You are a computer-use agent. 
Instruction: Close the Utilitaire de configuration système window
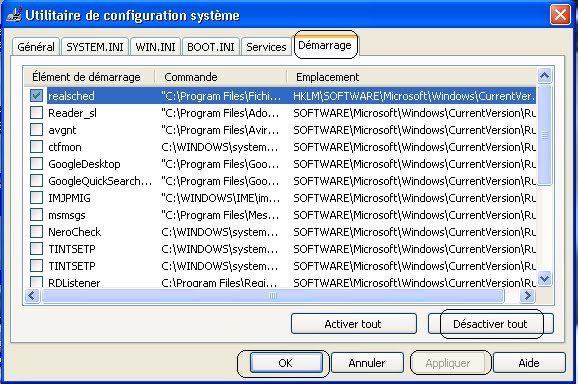point(560,15)
